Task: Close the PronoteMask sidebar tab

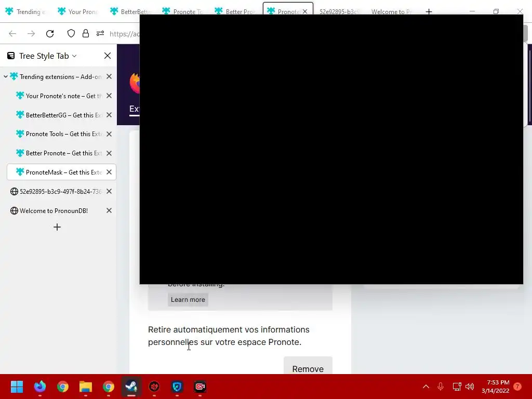Action: point(109,172)
